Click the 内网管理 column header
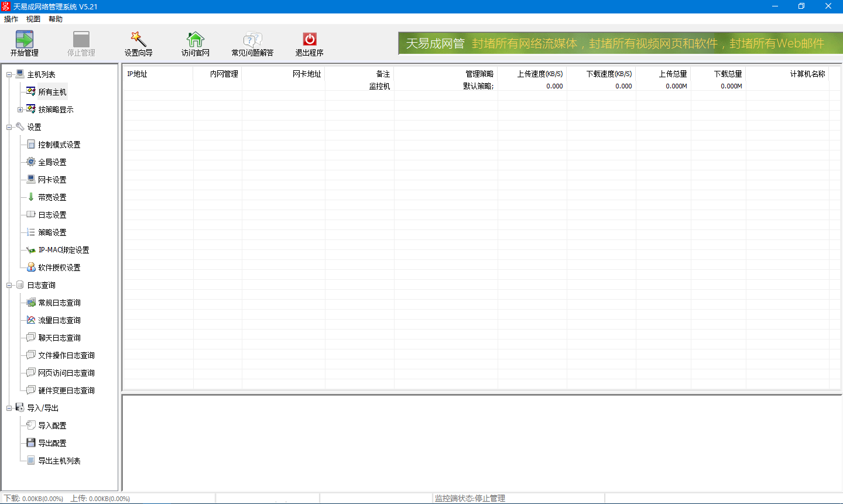 coord(218,74)
